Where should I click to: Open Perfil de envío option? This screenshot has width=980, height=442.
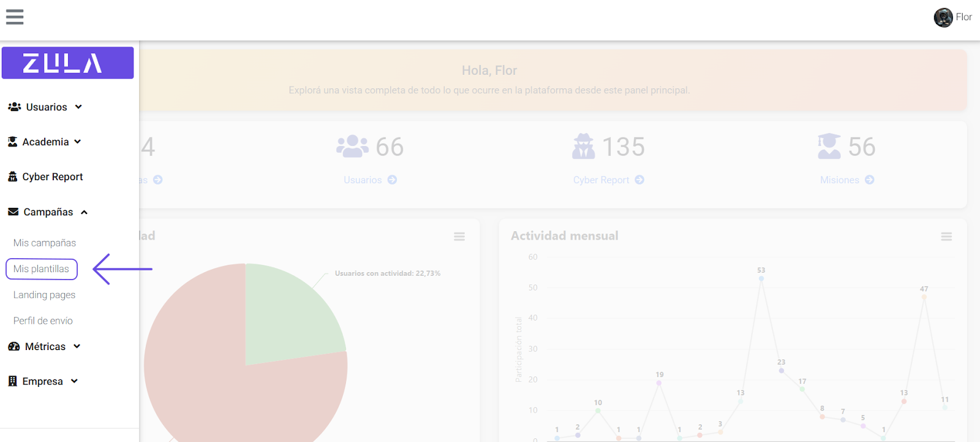click(43, 321)
